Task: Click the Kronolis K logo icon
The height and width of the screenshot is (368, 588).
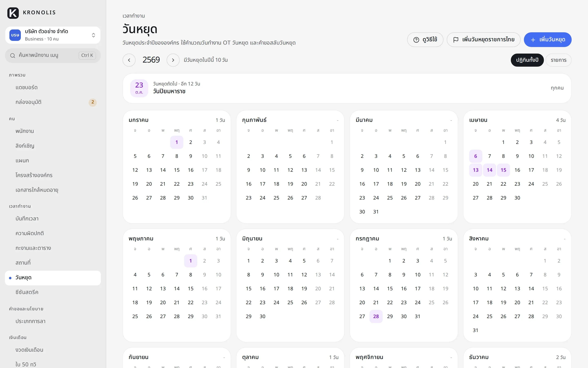Action: pyautogui.click(x=13, y=13)
